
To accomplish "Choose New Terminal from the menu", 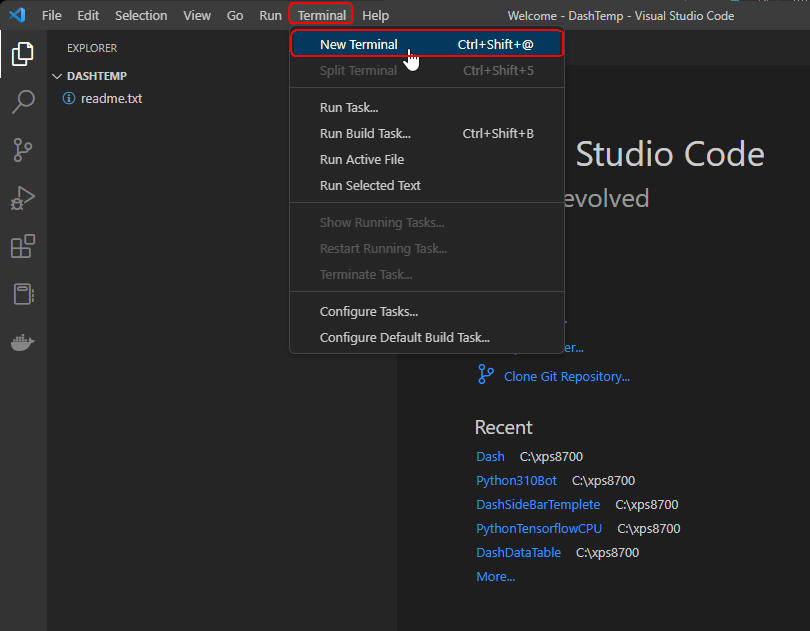I will [427, 44].
